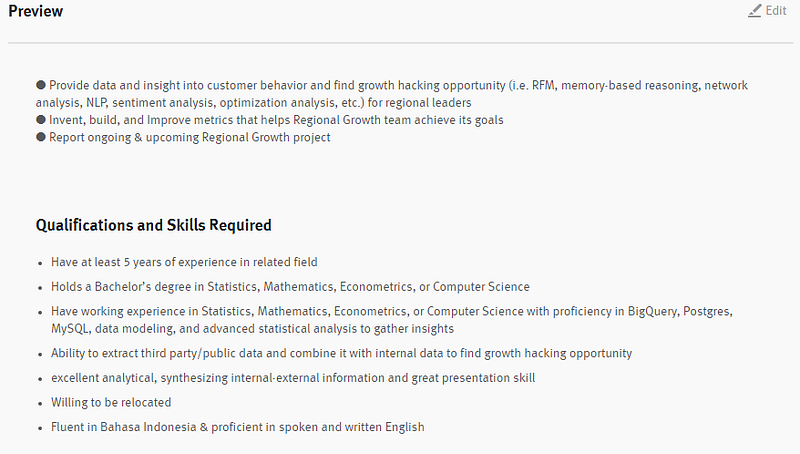This screenshot has width=800, height=454.
Task: Click the divider line below Preview header
Action: 400,43
